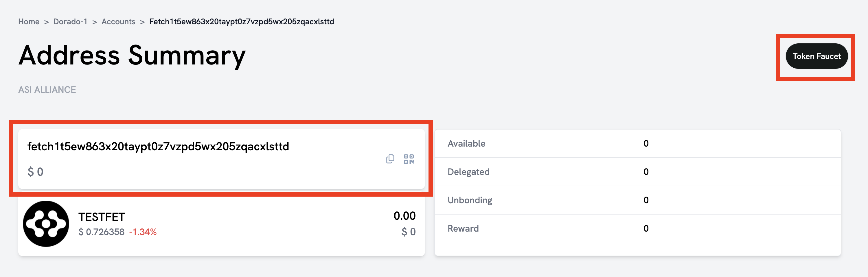Open the Dorado-1 breadcrumb link

pos(70,21)
